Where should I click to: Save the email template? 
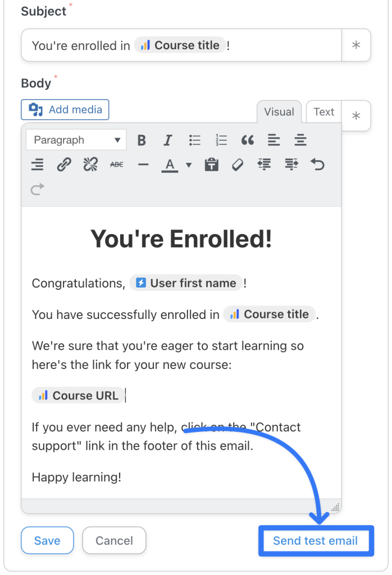47,540
